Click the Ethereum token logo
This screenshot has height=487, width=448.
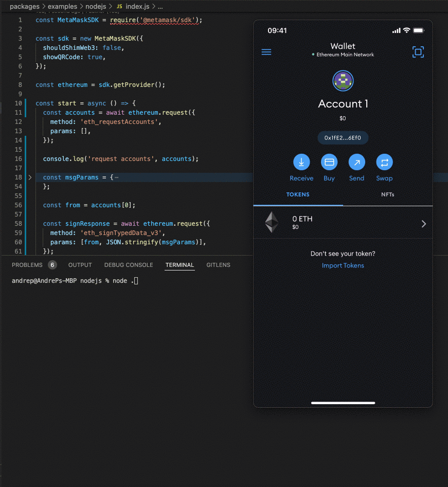pyautogui.click(x=272, y=222)
